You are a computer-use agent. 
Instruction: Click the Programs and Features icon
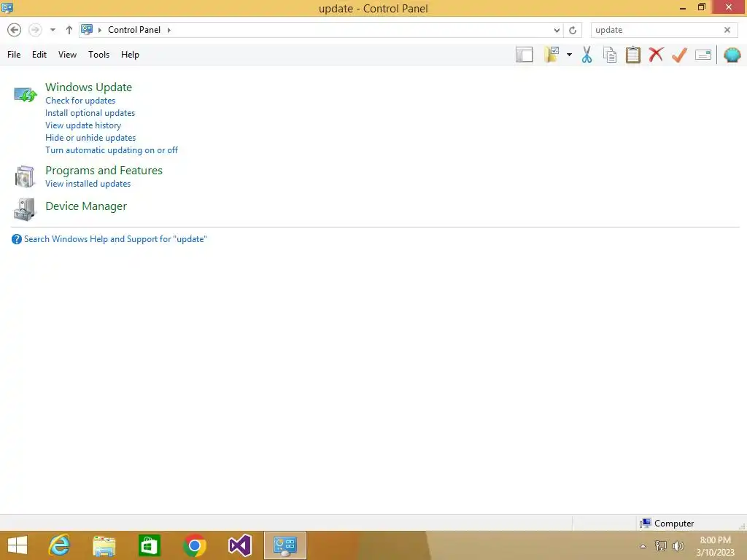point(25,176)
